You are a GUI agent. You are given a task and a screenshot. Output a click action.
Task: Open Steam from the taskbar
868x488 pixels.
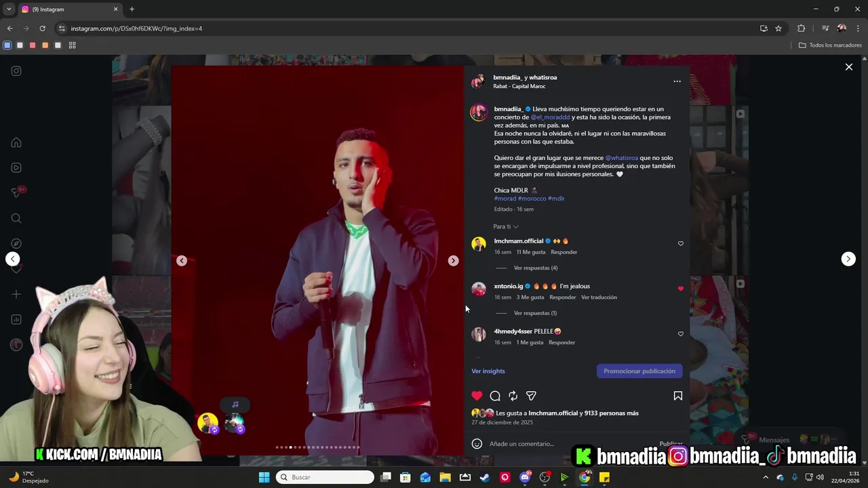click(x=485, y=477)
